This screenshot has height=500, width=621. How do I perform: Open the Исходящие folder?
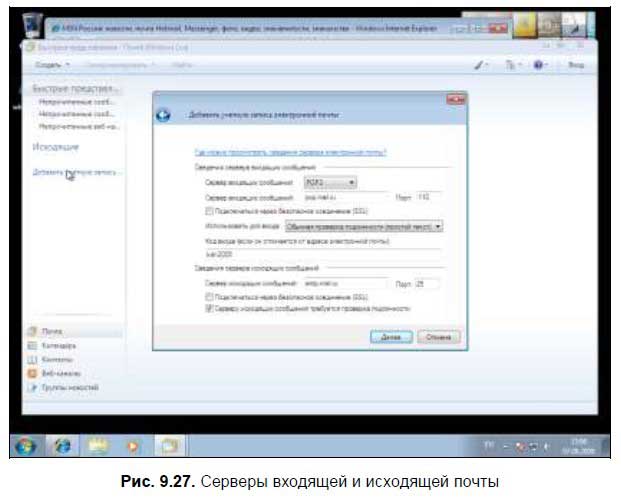click(55, 147)
